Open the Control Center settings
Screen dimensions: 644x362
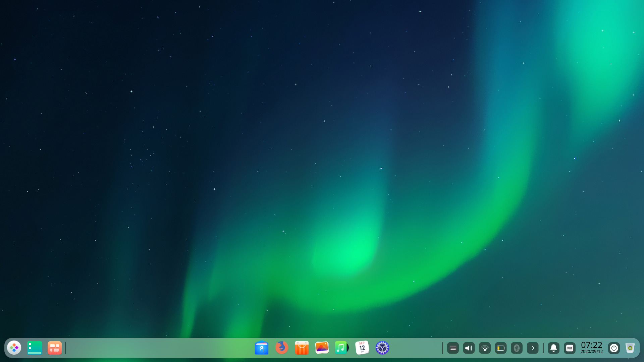pos(382,348)
